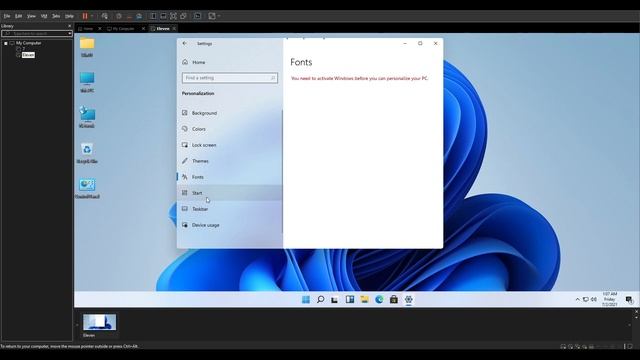
Task: Open the View menu
Action: 31,16
